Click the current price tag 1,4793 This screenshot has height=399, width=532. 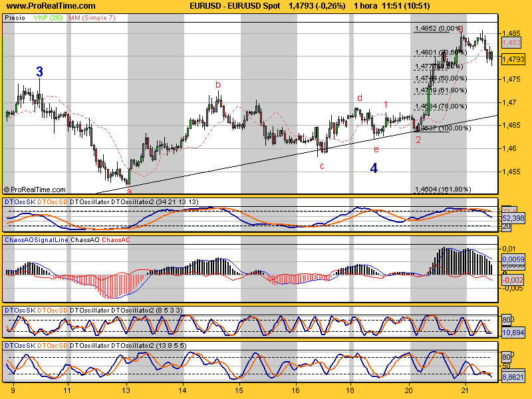(x=513, y=59)
